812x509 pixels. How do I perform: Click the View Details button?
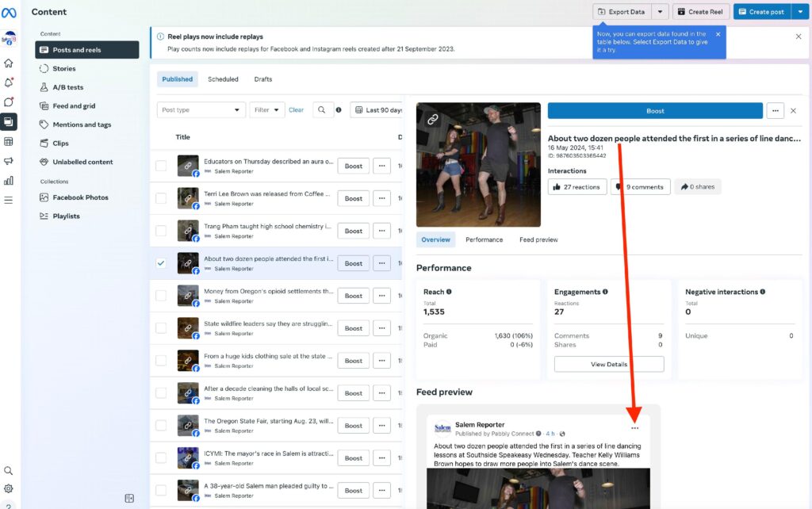[x=609, y=364]
